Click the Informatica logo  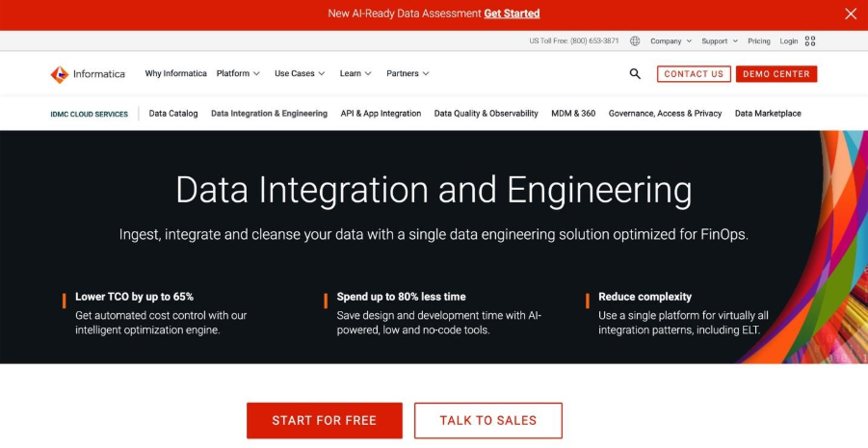point(88,74)
